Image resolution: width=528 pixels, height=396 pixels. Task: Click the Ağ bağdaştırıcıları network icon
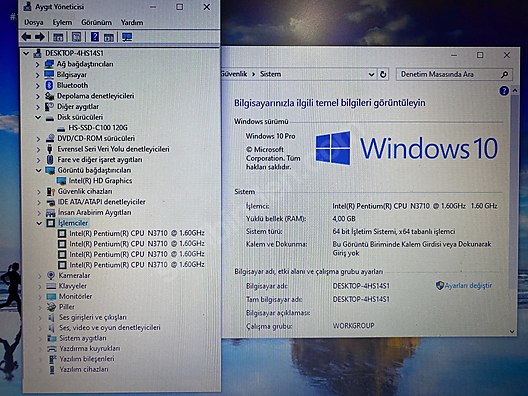coord(49,64)
